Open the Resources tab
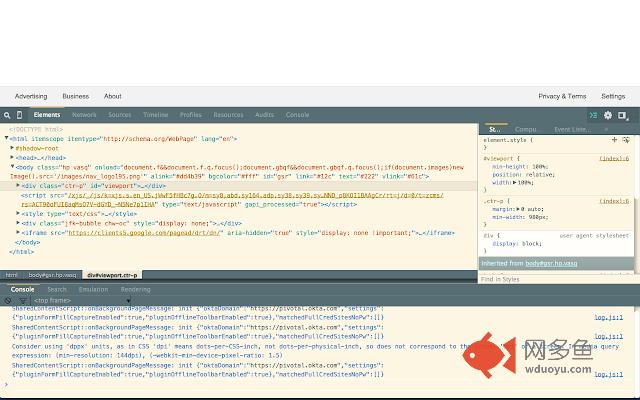Screen dimensions: 640x400 click(228, 115)
